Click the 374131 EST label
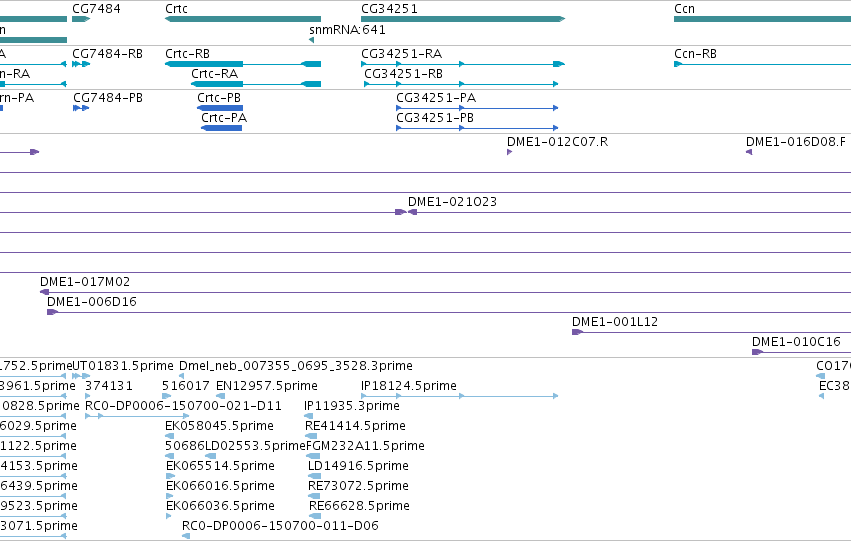The width and height of the screenshot is (851, 541). click(x=109, y=386)
